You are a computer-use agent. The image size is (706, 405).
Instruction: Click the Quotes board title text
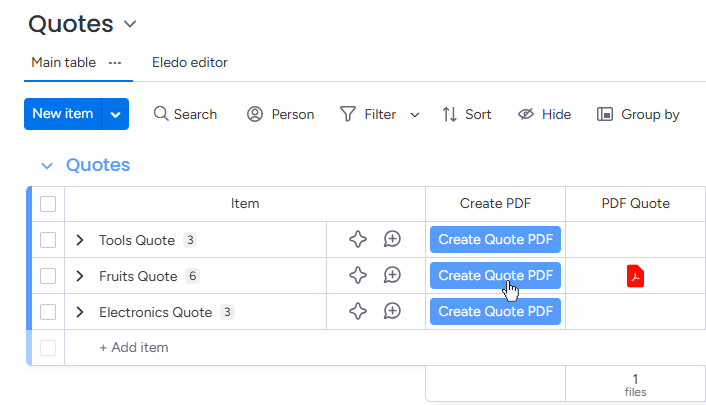(71, 23)
